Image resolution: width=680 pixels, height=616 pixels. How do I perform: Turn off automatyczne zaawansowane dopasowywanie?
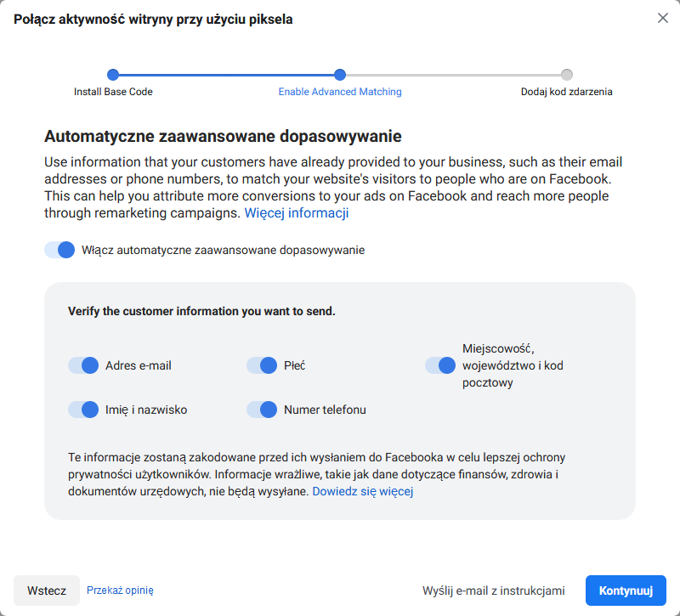59,250
